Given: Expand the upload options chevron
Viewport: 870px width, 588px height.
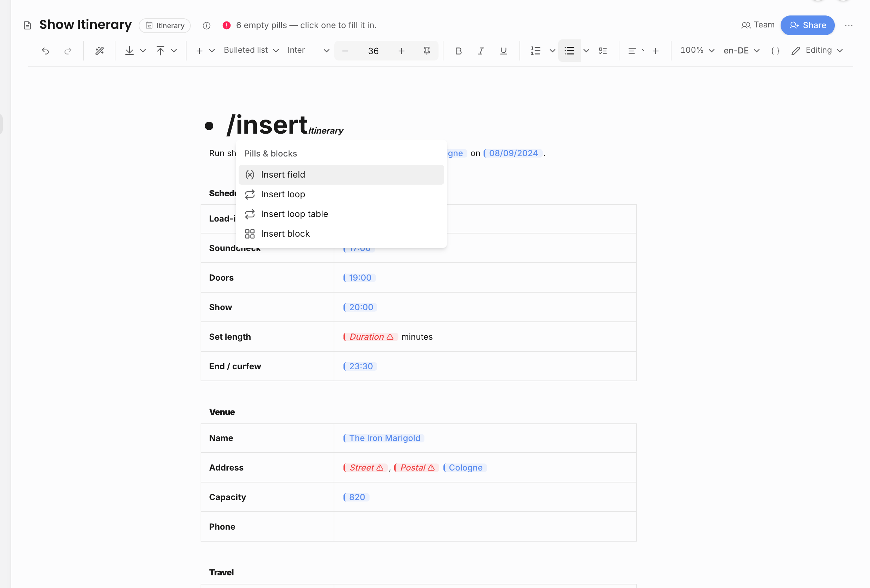Looking at the screenshot, I should click(174, 51).
